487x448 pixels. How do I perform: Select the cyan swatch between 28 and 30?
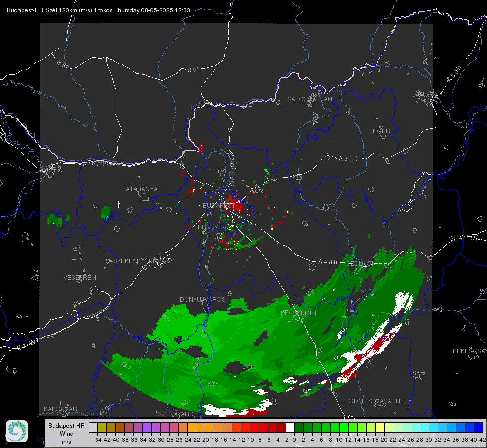coord(424,428)
